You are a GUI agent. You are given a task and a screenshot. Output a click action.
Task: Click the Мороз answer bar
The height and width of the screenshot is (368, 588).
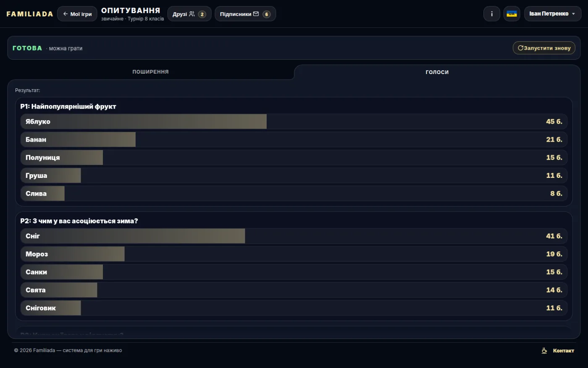coord(294,254)
